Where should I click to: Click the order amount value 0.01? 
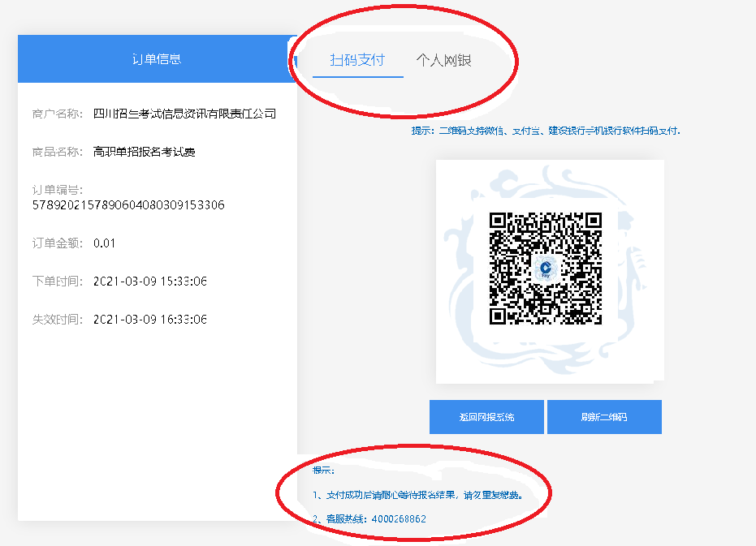105,243
